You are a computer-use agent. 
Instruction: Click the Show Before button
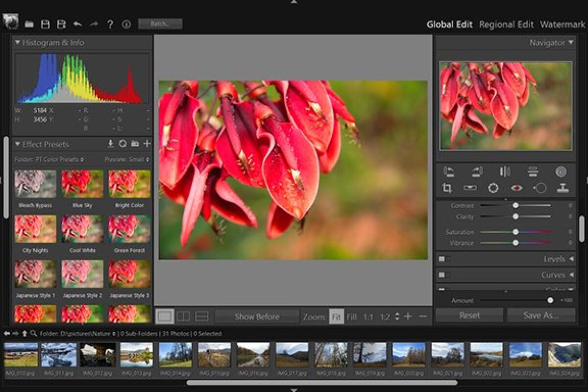(256, 317)
